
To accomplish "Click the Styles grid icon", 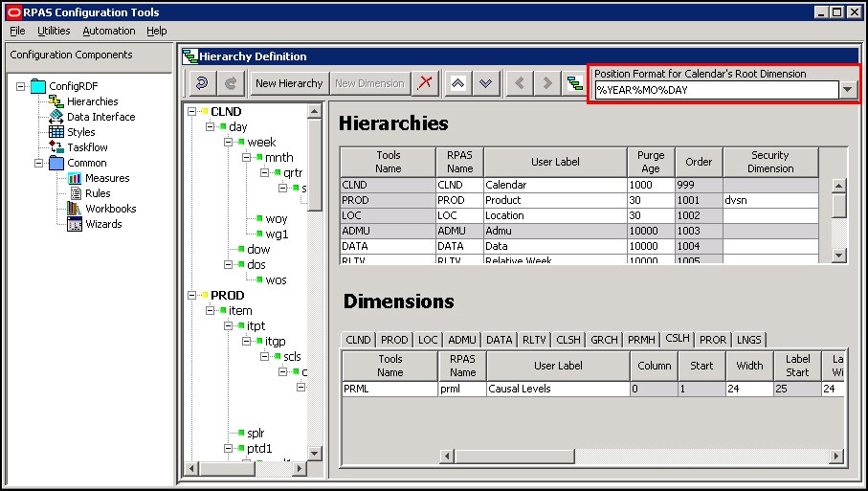I will pyautogui.click(x=56, y=132).
